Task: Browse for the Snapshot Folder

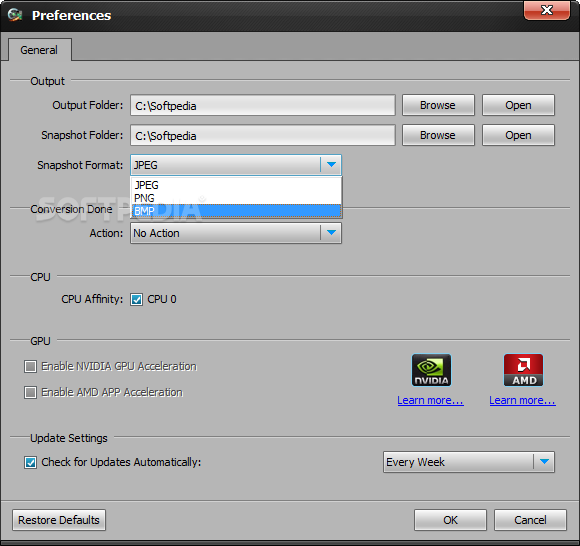Action: pos(438,135)
